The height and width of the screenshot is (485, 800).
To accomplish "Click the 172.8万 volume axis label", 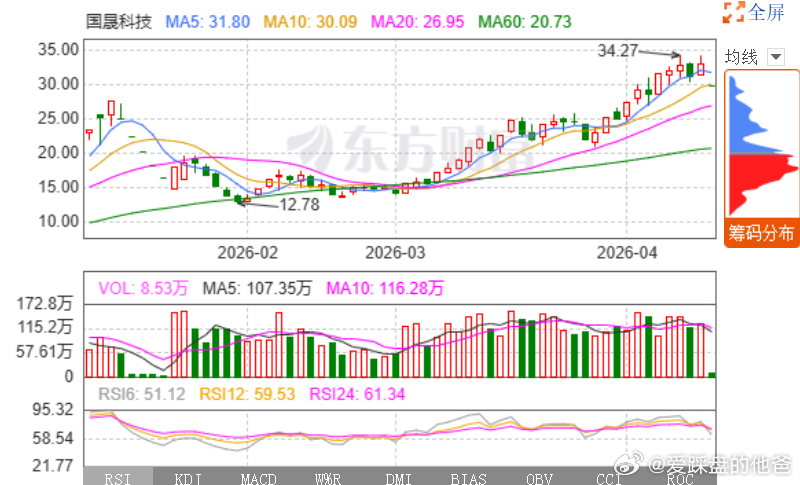I will [x=44, y=303].
